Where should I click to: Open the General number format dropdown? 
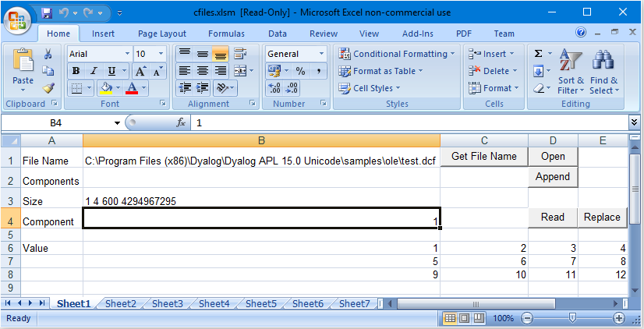[x=321, y=54]
